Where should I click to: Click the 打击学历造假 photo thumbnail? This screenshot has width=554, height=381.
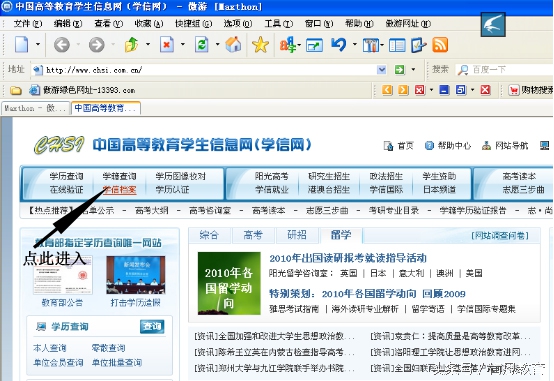point(136,275)
